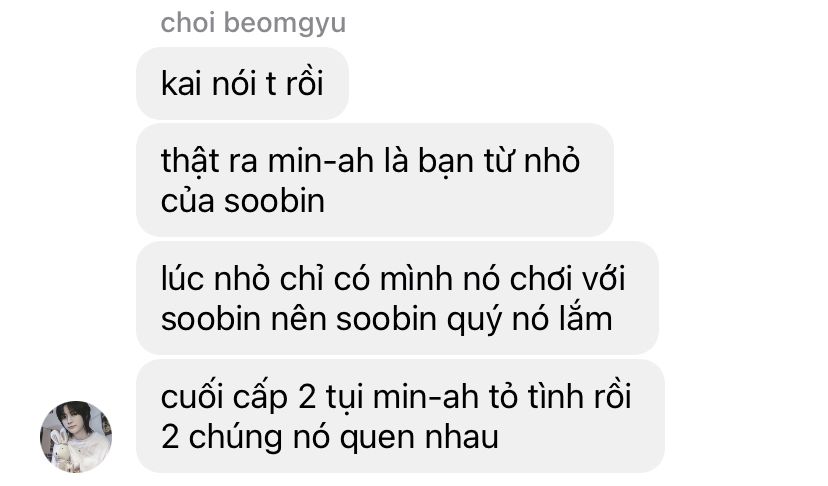Image resolution: width=828 pixels, height=486 pixels.
Task: Select the bubble starting "cuối cấp 2 tụi"
Action: [x=400, y=416]
